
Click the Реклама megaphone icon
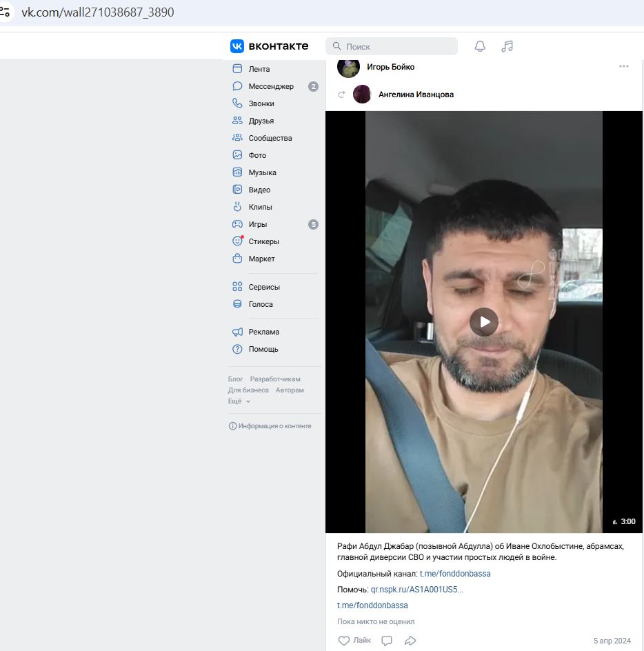click(x=237, y=332)
